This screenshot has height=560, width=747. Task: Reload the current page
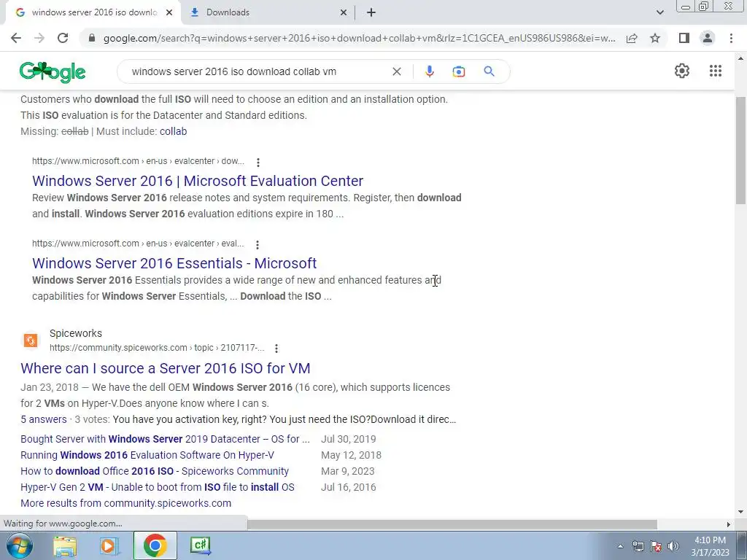[63, 38]
